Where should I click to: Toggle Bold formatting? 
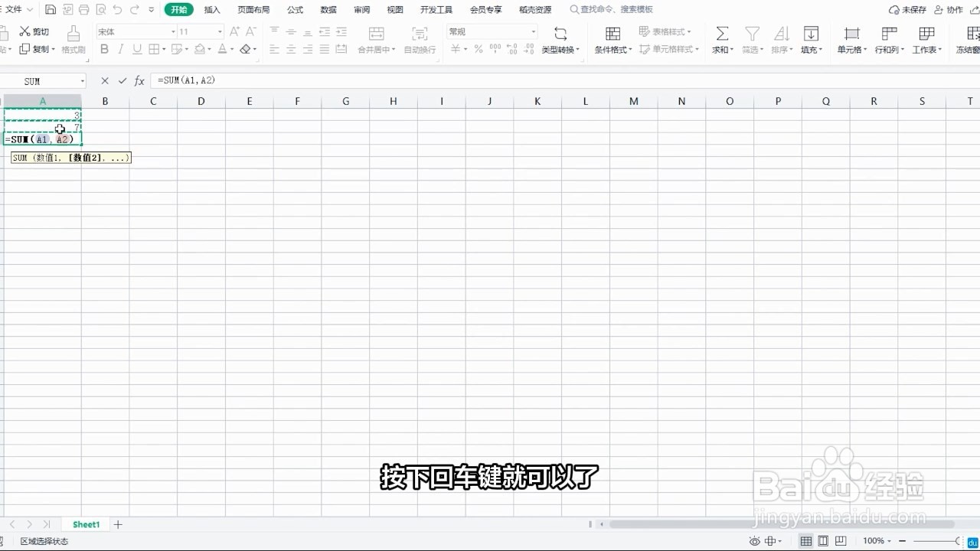coord(104,49)
